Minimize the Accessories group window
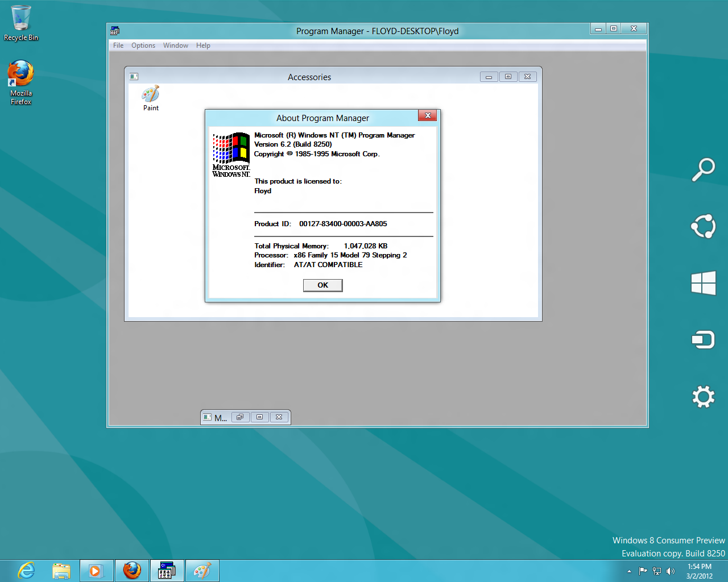Viewport: 728px width, 582px height. [489, 77]
